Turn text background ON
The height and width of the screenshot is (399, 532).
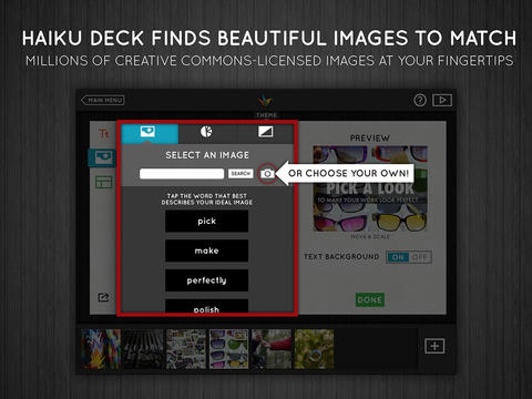[397, 257]
